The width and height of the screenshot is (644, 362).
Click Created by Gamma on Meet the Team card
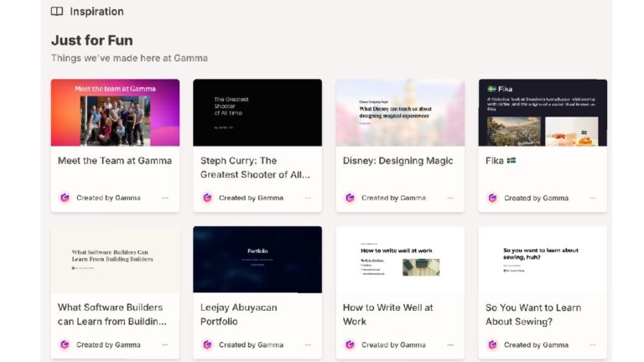[x=108, y=198]
